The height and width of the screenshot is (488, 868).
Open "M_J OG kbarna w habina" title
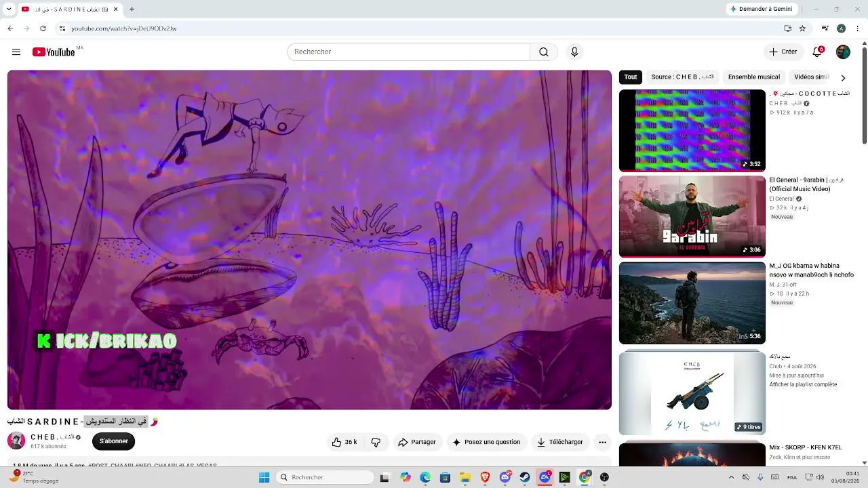pos(811,270)
